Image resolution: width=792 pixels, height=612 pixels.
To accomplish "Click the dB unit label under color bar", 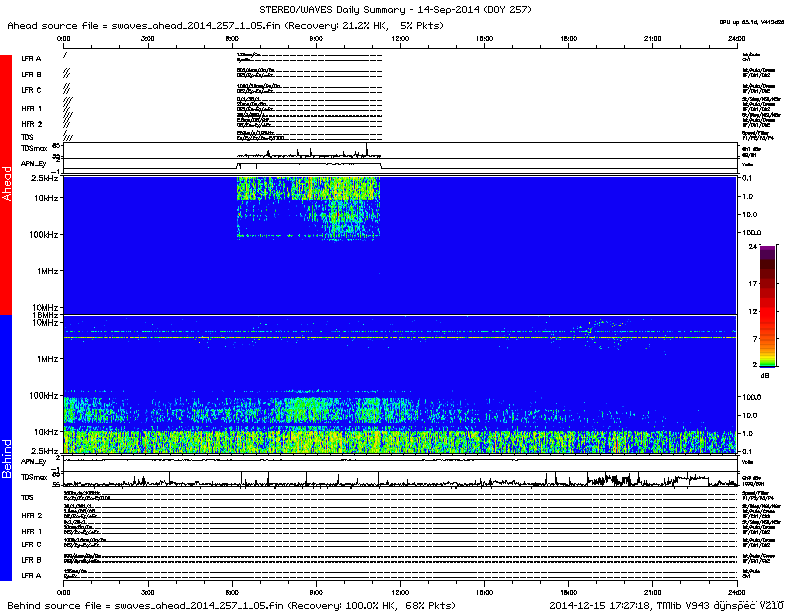I will click(x=765, y=376).
